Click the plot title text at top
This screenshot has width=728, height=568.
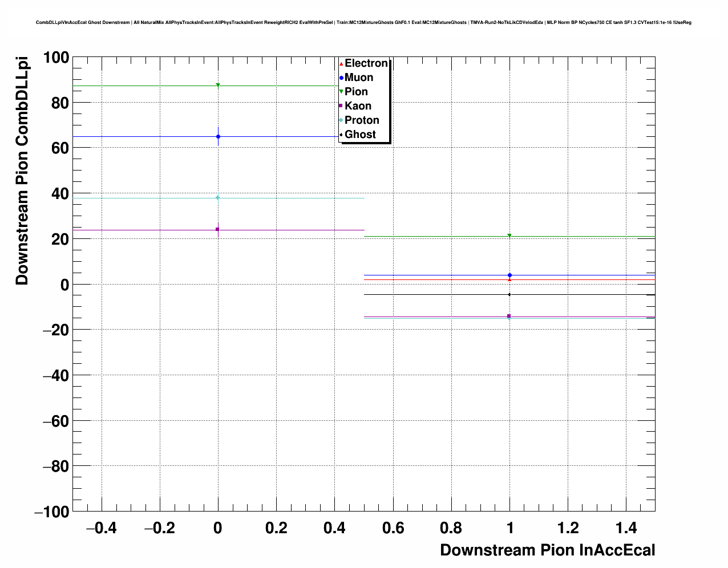(x=363, y=22)
